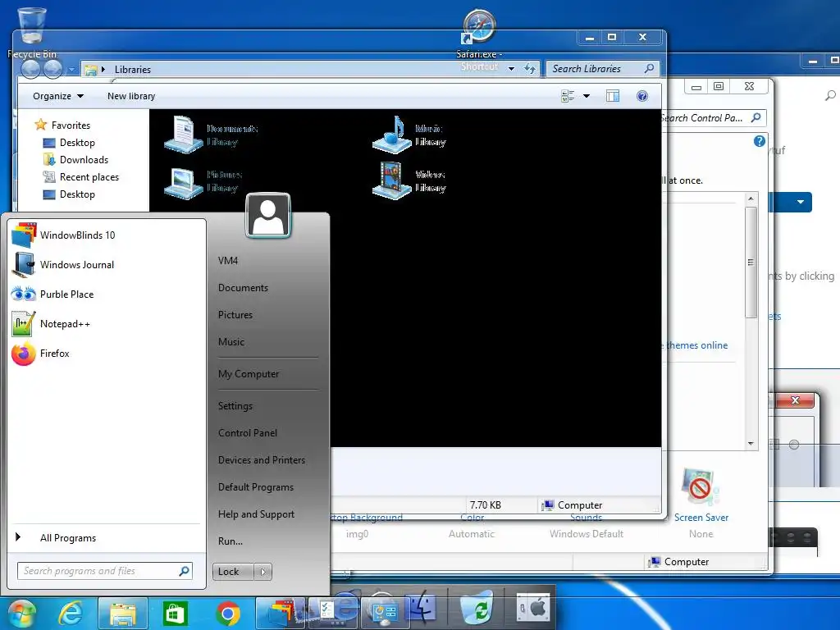Open My Computer from Start menu
840x630 pixels.
click(248, 374)
